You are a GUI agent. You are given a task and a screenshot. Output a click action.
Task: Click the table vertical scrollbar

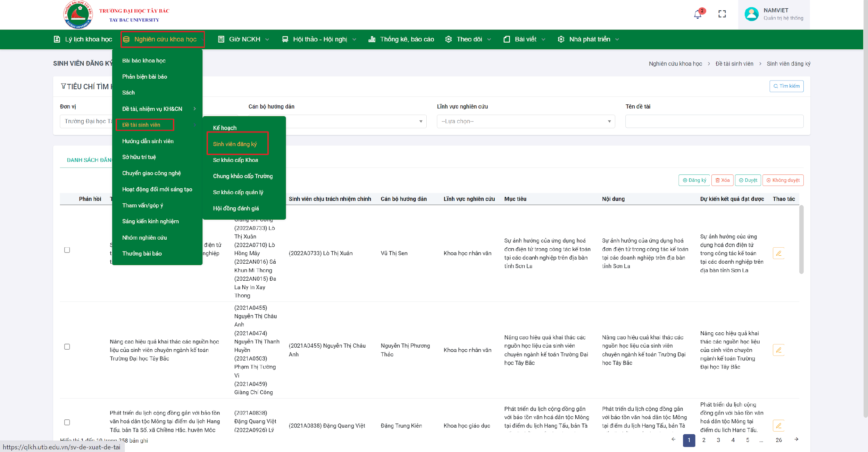[x=801, y=239]
